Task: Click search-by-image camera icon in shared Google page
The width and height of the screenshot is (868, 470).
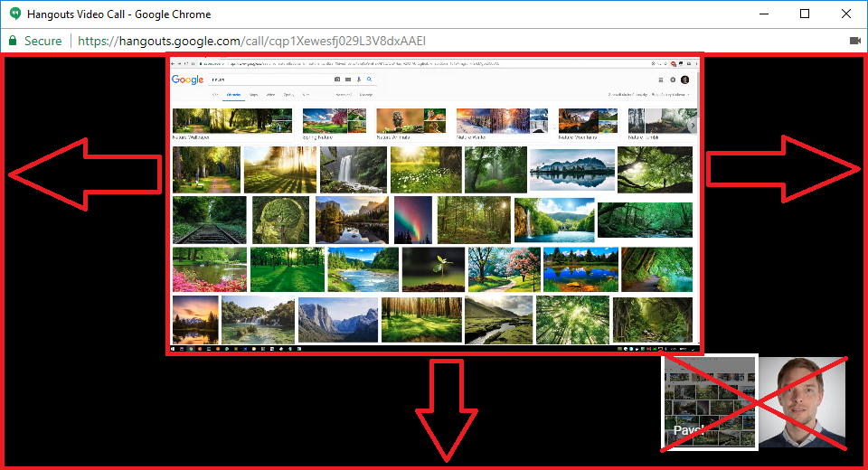Action: point(337,80)
